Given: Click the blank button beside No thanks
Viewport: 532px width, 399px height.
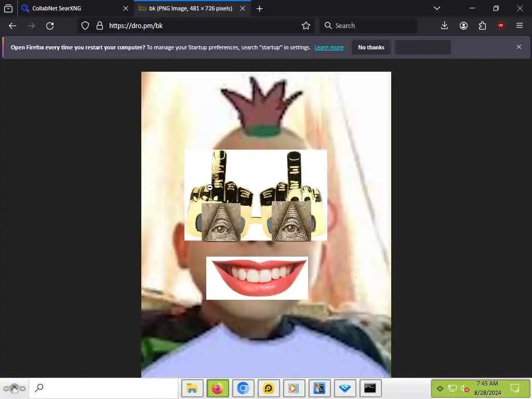Looking at the screenshot, I should coord(423,47).
